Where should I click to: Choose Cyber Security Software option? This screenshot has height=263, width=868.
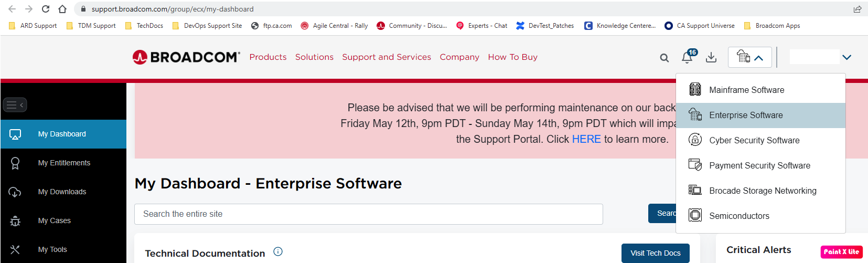[x=754, y=140]
